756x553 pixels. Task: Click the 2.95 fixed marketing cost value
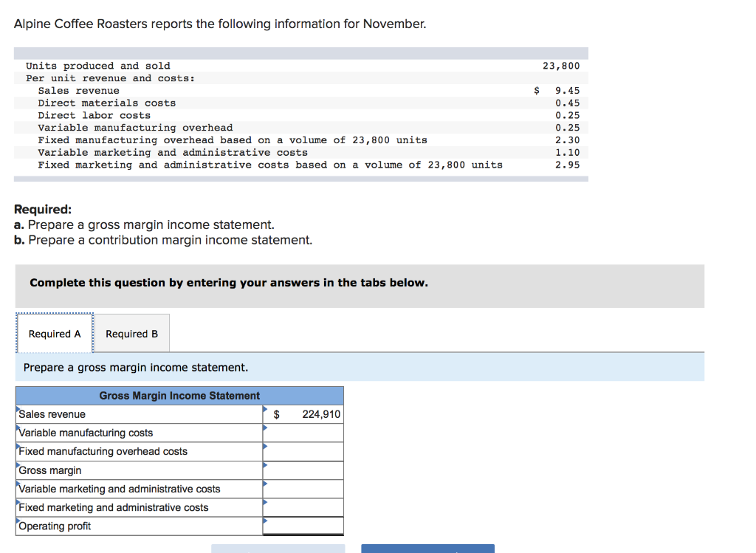point(568,165)
